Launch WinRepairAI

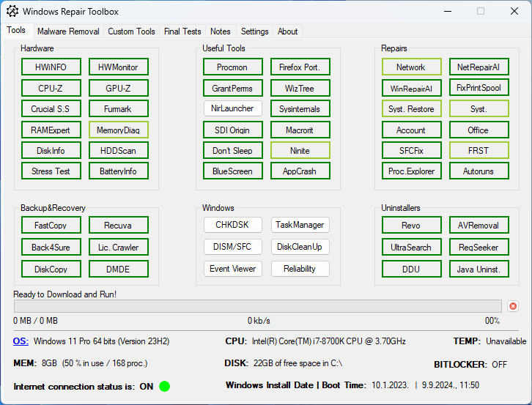[x=412, y=88]
